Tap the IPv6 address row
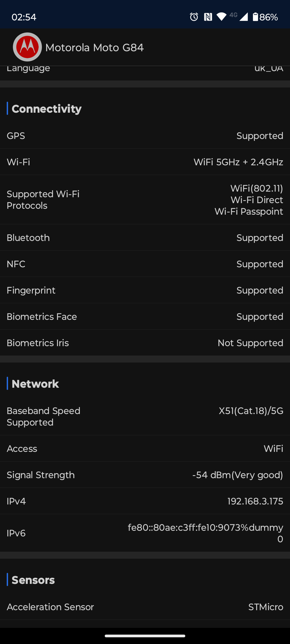Viewport: 290px width, 644px height. click(145, 533)
